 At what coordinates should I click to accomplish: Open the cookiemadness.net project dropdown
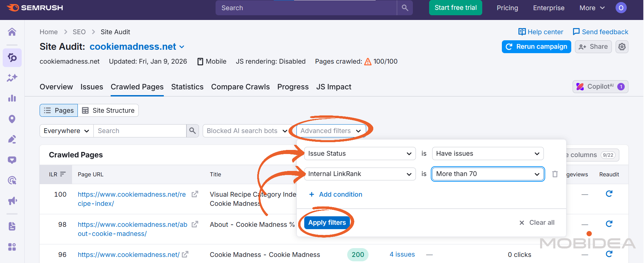tap(137, 47)
